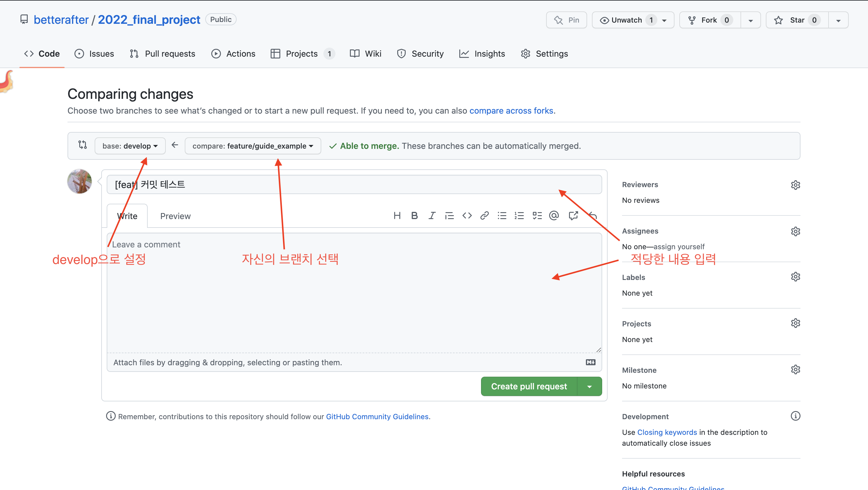This screenshot has width=868, height=490.
Task: Expand the Create pull request dropdown arrow
Action: (x=589, y=386)
